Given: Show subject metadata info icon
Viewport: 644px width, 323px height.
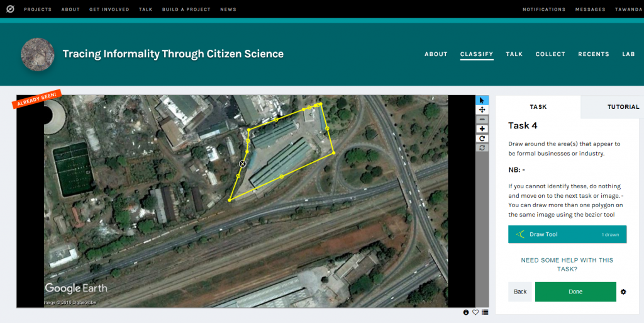Looking at the screenshot, I should (x=466, y=312).
